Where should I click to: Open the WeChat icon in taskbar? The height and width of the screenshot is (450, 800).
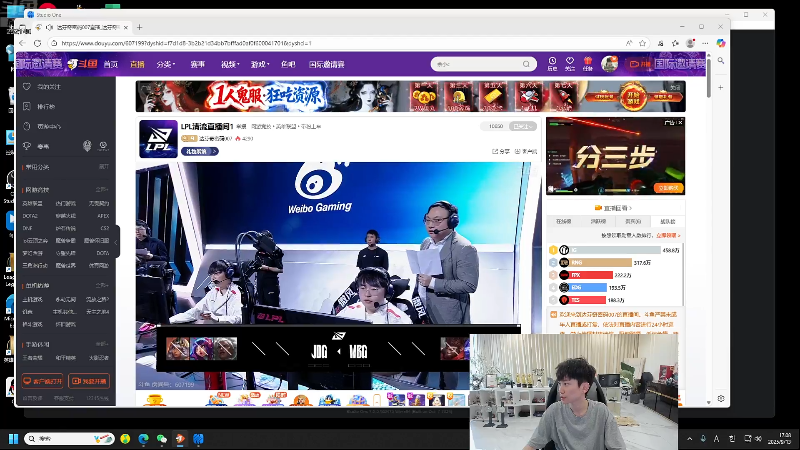(x=162, y=439)
